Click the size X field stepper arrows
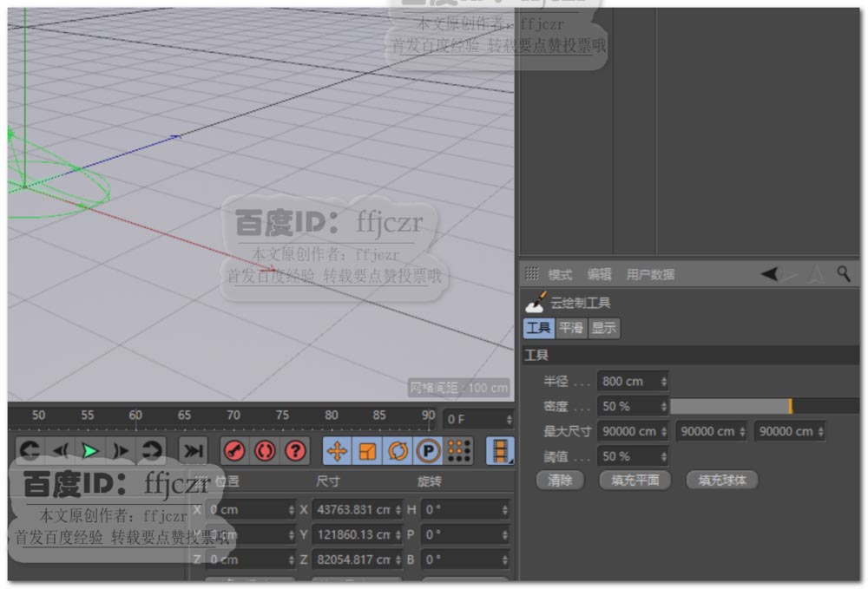 [398, 509]
